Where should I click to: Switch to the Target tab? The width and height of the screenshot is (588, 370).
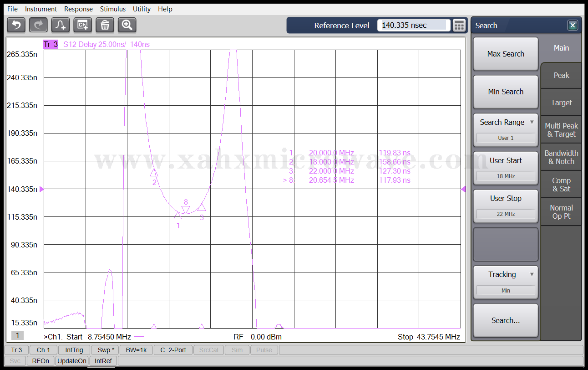click(x=561, y=103)
